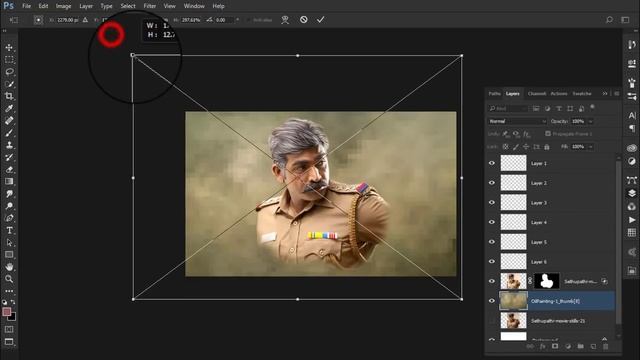Delete layer using the trash icon
Screen dimensions: 640x360
(x=606, y=347)
